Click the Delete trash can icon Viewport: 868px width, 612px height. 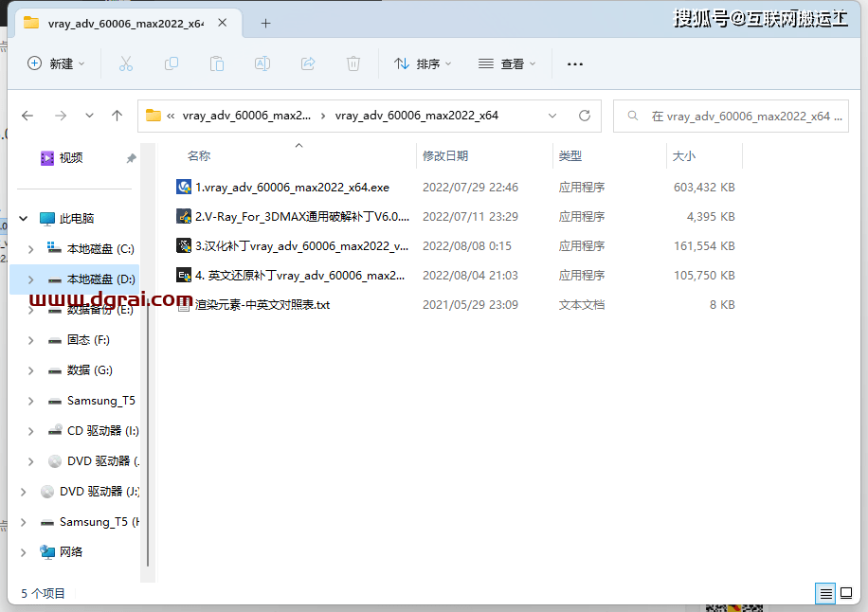pyautogui.click(x=353, y=64)
